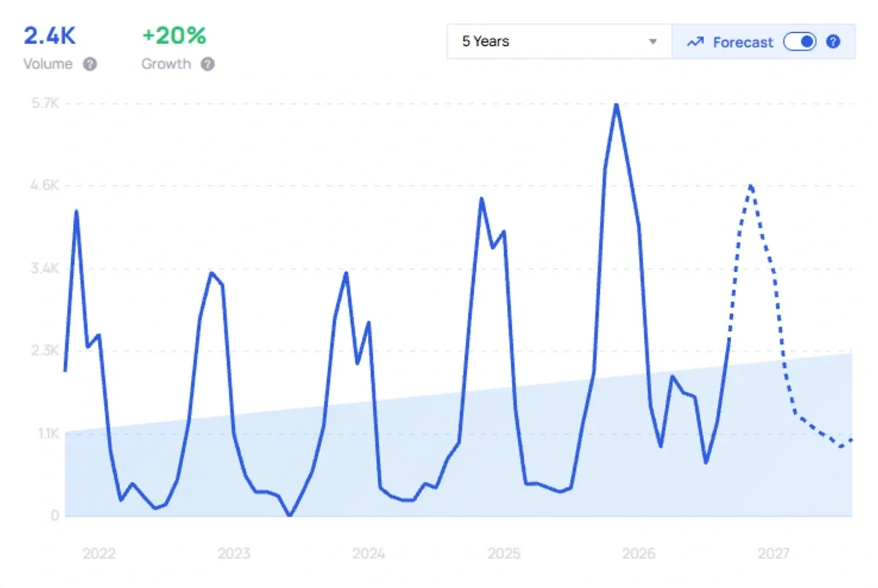Image resolution: width=878 pixels, height=588 pixels.
Task: Click the Forecast trend arrow icon
Action: [694, 42]
